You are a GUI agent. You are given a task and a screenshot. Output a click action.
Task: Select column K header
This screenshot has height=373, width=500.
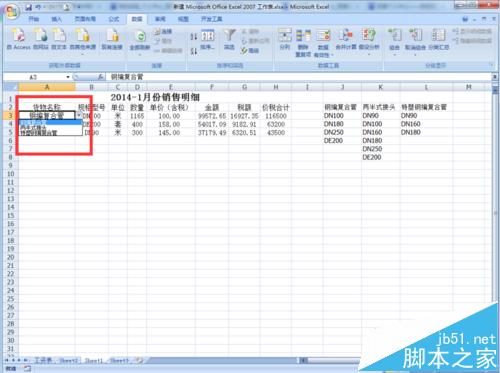pos(380,87)
